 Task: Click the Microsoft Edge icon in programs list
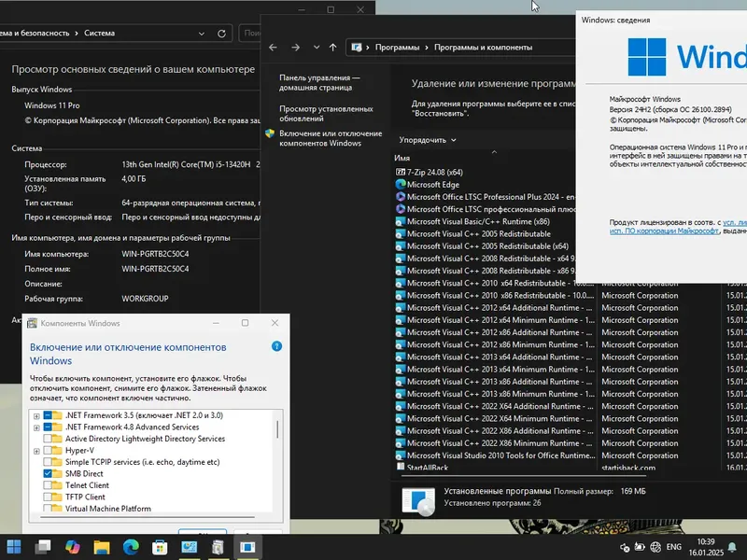pos(401,184)
